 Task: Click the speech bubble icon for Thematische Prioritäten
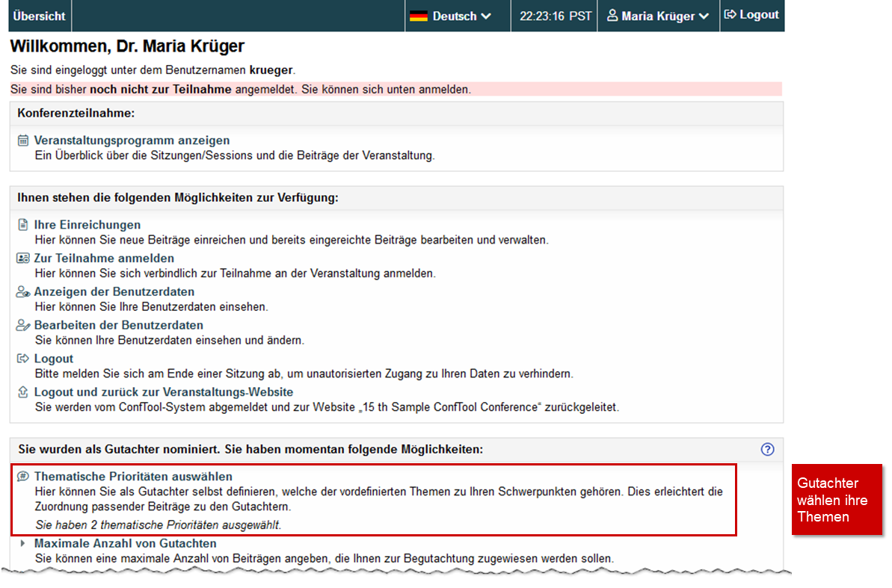pyautogui.click(x=22, y=476)
